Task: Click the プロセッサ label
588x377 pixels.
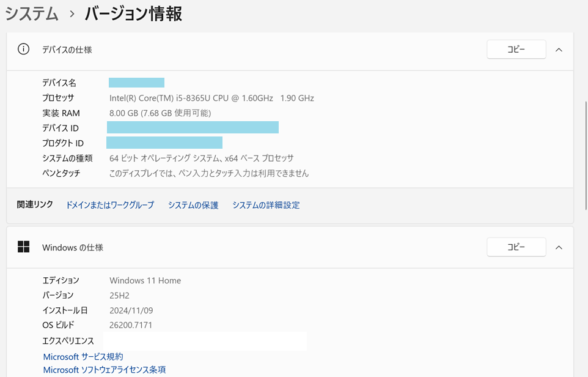Action: click(58, 98)
